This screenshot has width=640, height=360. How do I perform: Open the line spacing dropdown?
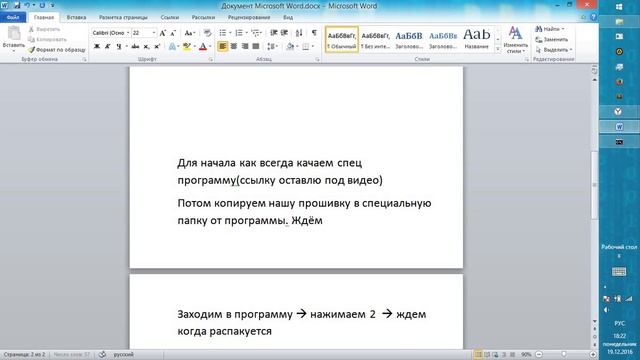272,47
